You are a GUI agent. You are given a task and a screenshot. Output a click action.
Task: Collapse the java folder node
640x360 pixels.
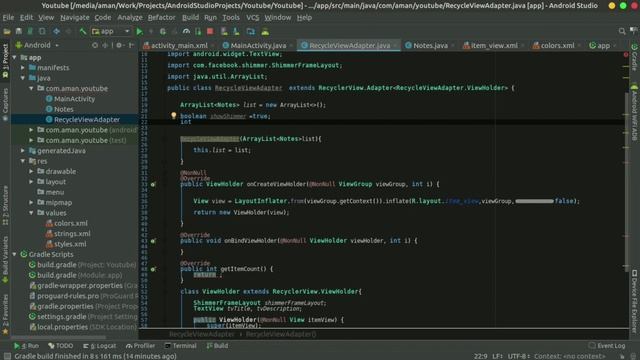[23, 78]
